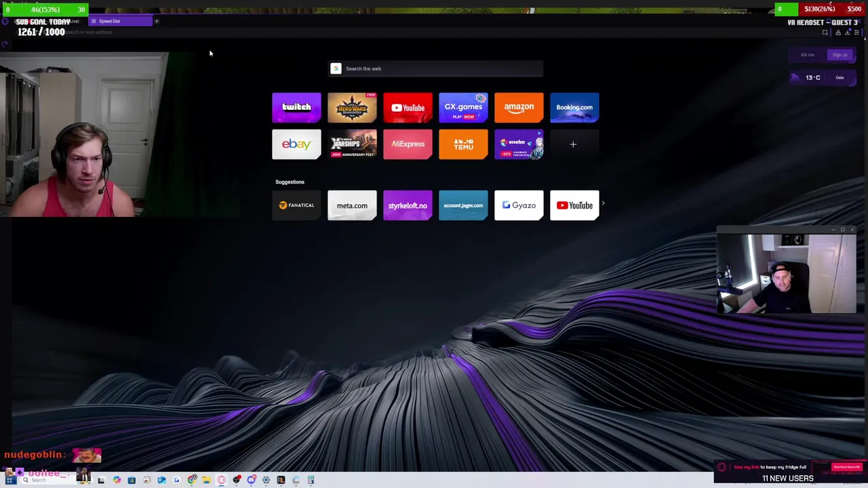Add a new speed dial site
The height and width of the screenshot is (488, 868).
pos(574,144)
